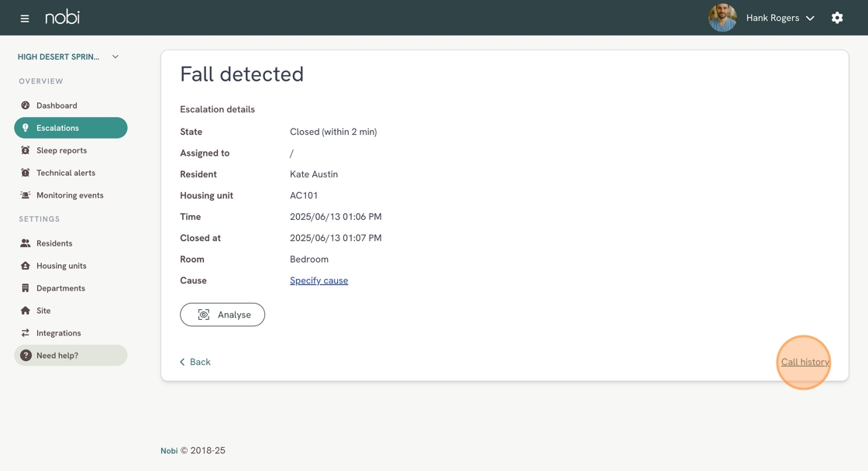Click time value 2025/06/13 01:06 PM
Screen dimensions: 868x471
(x=336, y=217)
